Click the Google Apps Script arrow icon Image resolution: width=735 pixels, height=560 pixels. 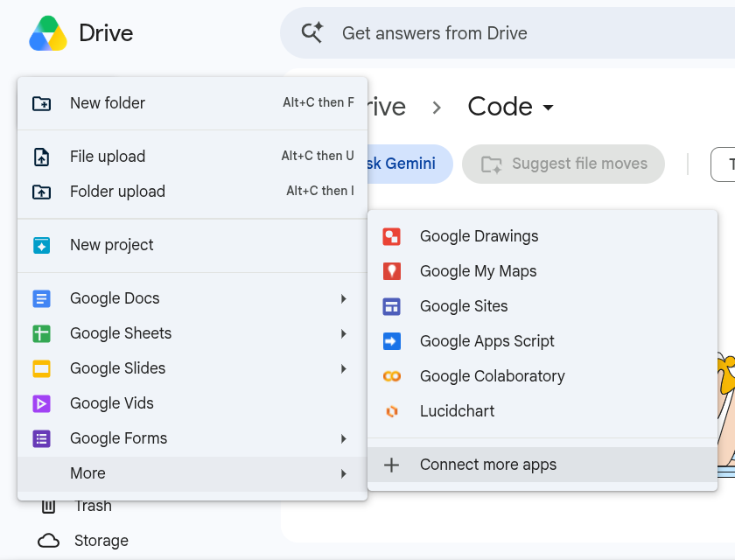391,341
